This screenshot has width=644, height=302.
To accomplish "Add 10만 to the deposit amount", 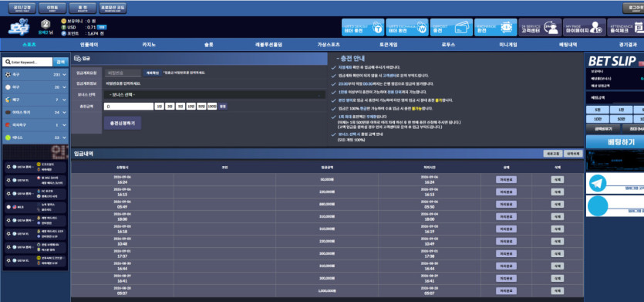I will tap(191, 106).
